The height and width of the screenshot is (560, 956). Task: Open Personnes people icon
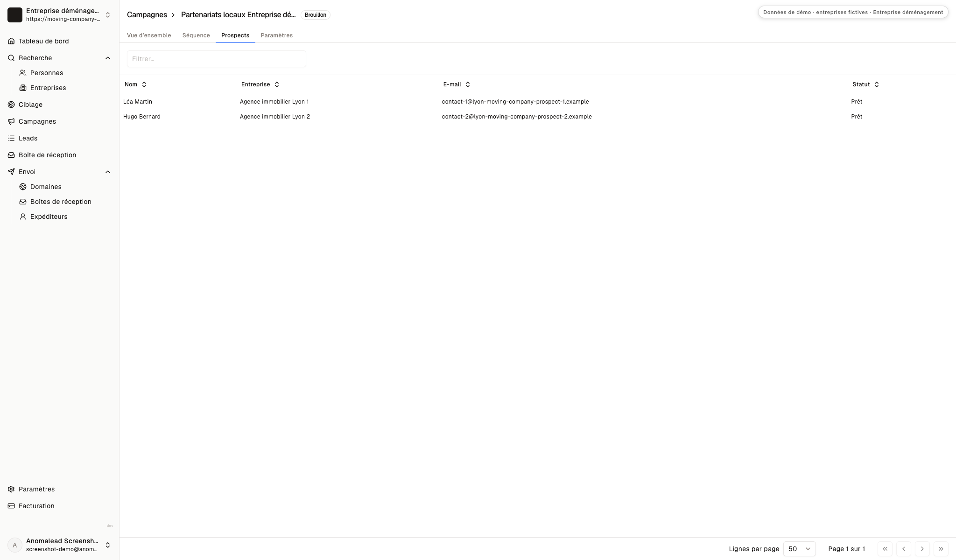pos(23,73)
